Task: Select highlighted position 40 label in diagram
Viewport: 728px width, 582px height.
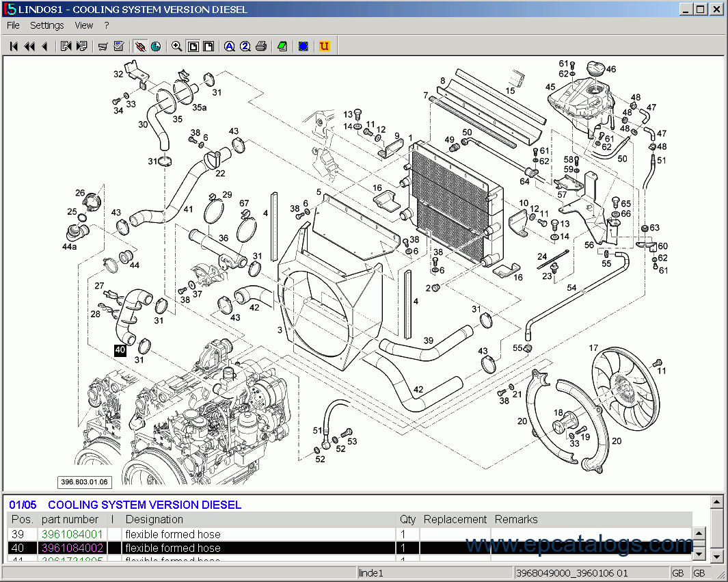Action: (120, 350)
